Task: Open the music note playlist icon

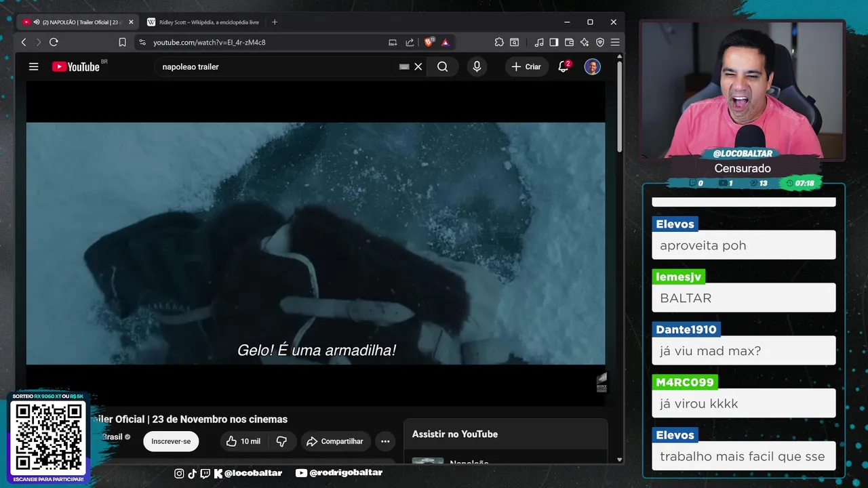Action: (539, 42)
